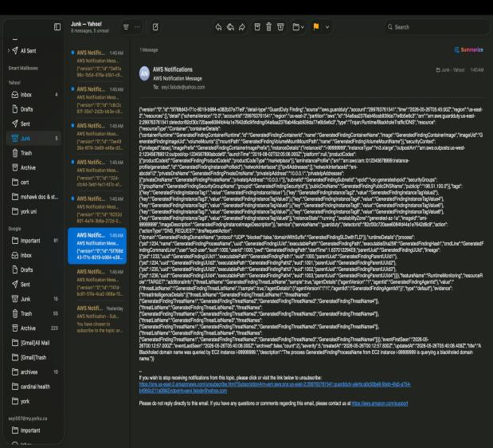Open Google Important folder with 81 unread
Image resolution: width=493 pixels, height=448 pixels.
34,241
